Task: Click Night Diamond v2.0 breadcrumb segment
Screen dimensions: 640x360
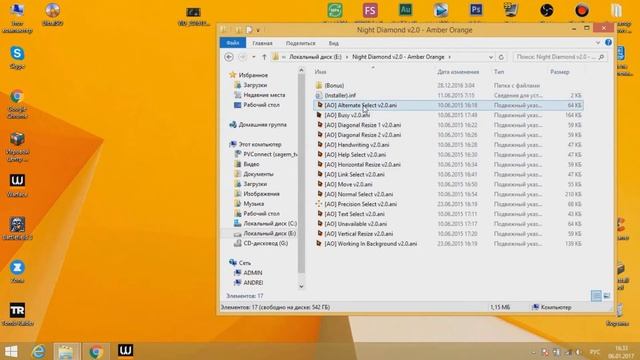Action: pos(398,57)
